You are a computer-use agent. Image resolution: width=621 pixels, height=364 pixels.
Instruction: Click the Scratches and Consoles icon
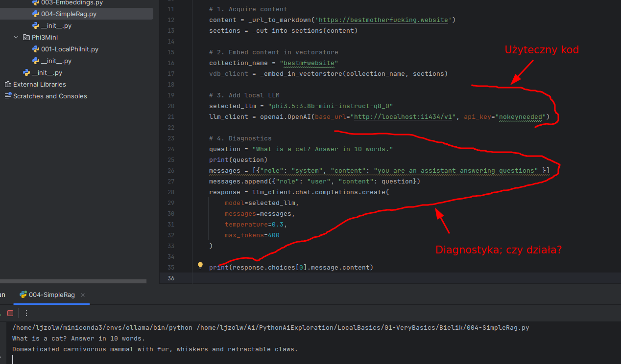(8, 96)
